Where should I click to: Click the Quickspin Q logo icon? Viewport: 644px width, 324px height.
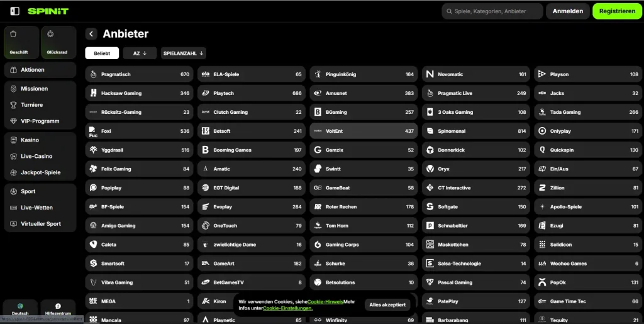(x=542, y=150)
